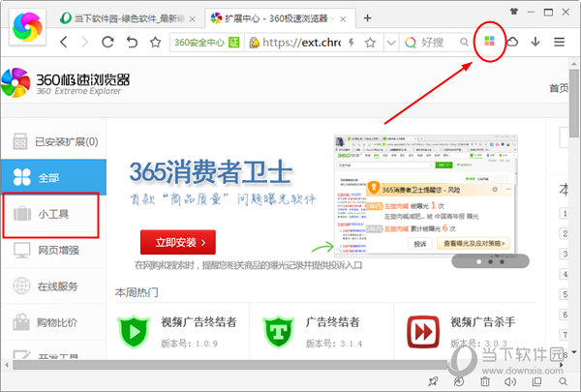
Task: Click the window split icon in status bar
Action: [536, 381]
